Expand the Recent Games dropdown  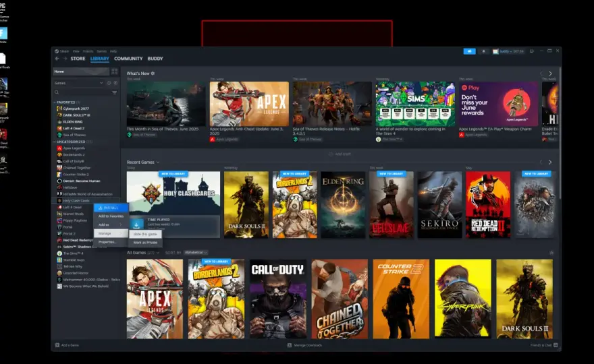(x=158, y=162)
